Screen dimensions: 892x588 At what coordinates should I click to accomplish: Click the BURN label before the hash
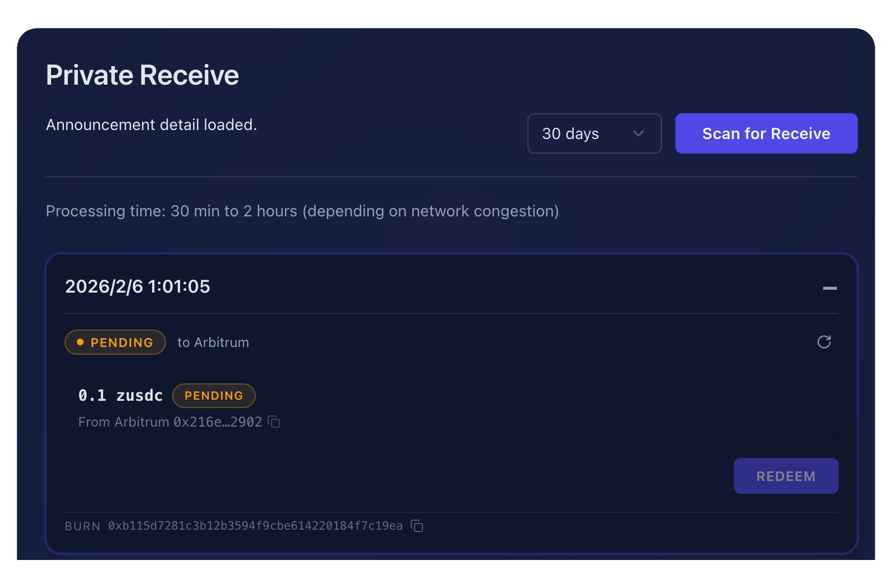[82, 526]
